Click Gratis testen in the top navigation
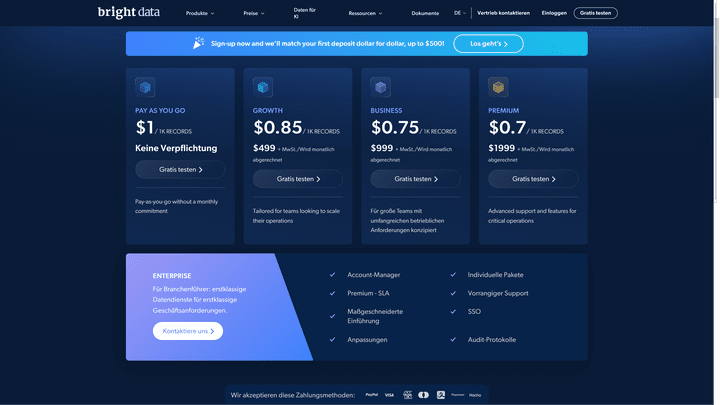The height and width of the screenshot is (405, 720). tap(595, 13)
